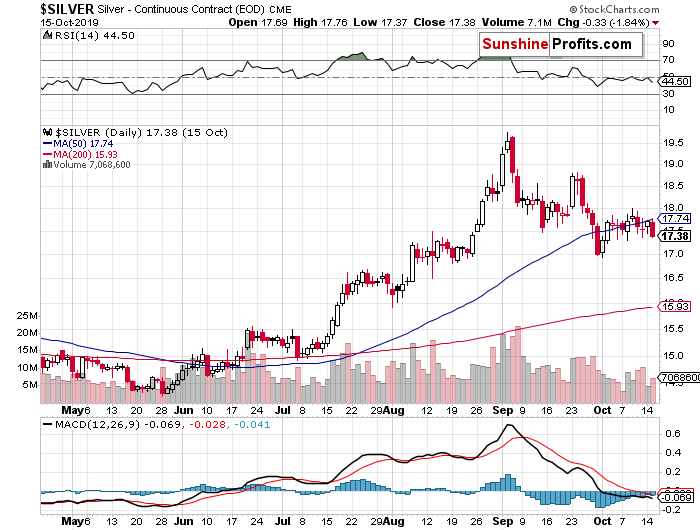Click the $SILVER (Daily) 17.38 legend
The height and width of the screenshot is (530, 700).
coord(142,133)
